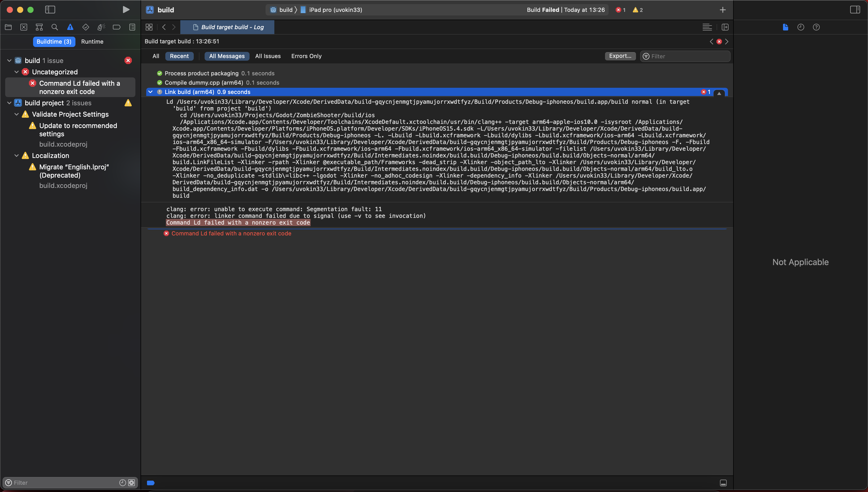Open the help question mark icon
The width and height of the screenshot is (868, 492).
(x=817, y=27)
